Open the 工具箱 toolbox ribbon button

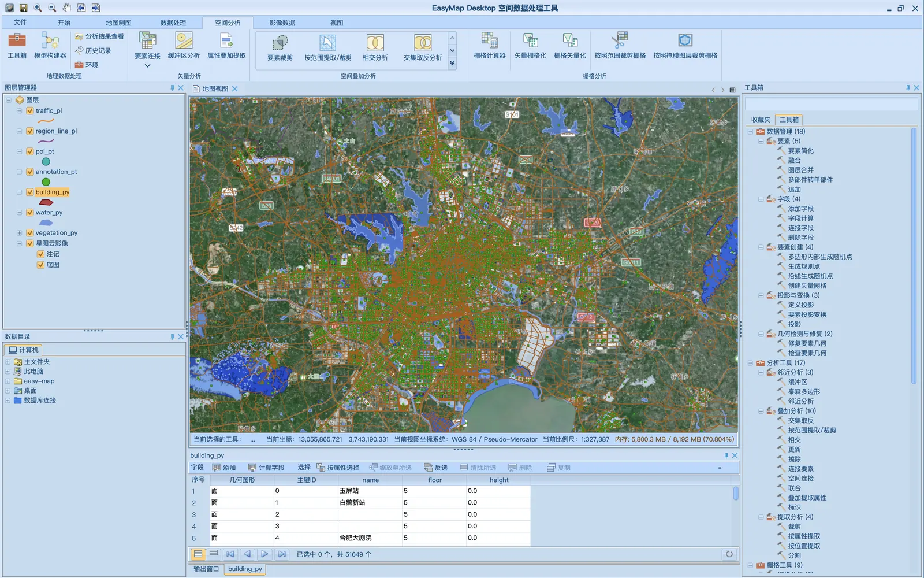(x=17, y=46)
